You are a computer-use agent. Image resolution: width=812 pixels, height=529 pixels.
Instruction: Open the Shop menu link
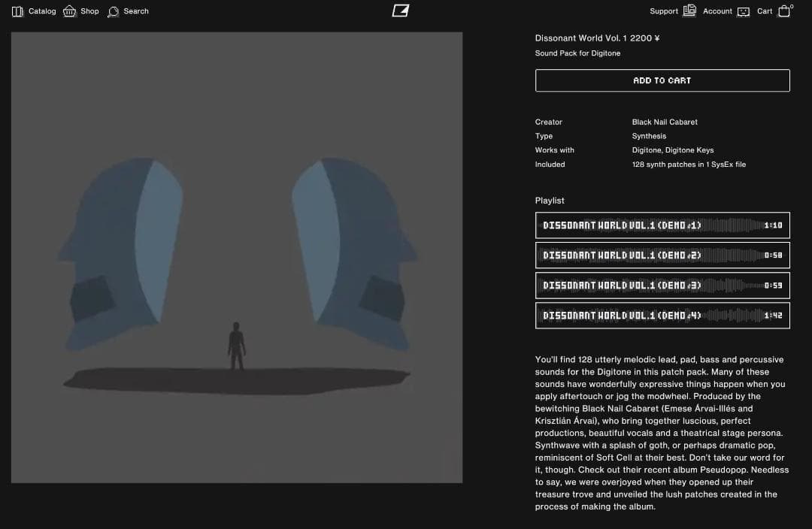[x=89, y=11]
